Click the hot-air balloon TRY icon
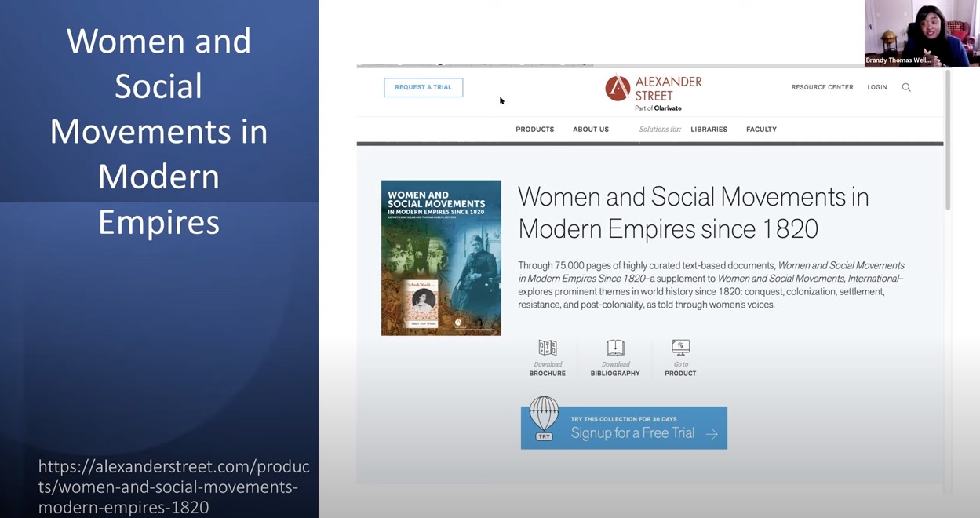The height and width of the screenshot is (518, 980). pos(544,418)
